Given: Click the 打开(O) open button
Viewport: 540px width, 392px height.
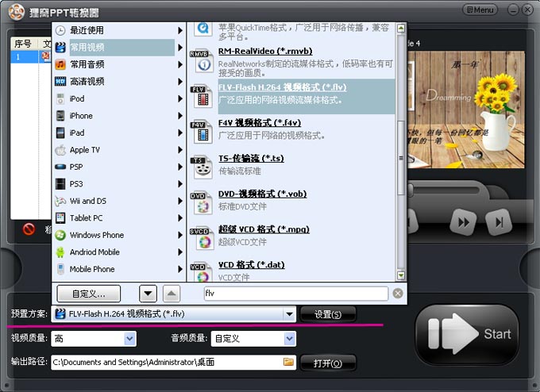Looking at the screenshot, I should [328, 363].
